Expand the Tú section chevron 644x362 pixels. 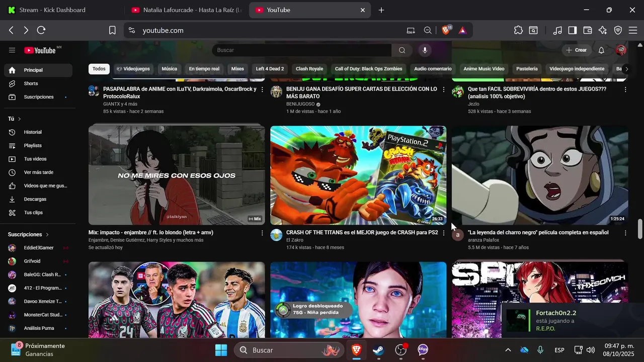pos(20,119)
